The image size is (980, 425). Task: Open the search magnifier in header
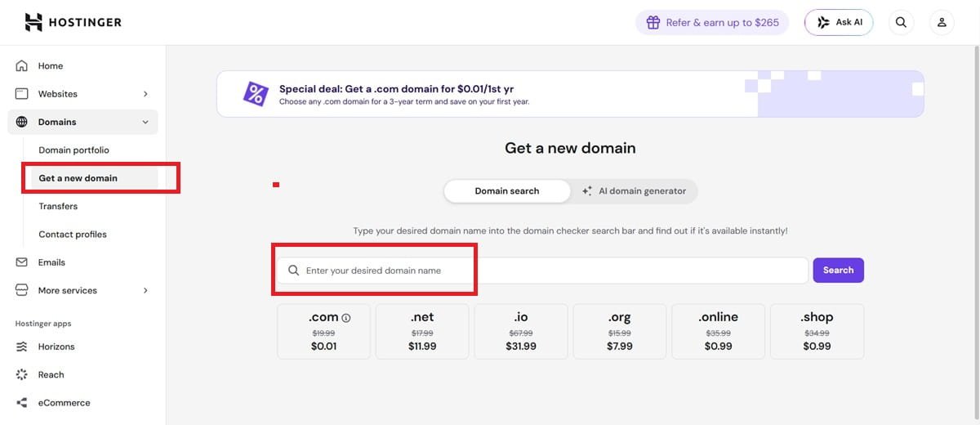901,23
